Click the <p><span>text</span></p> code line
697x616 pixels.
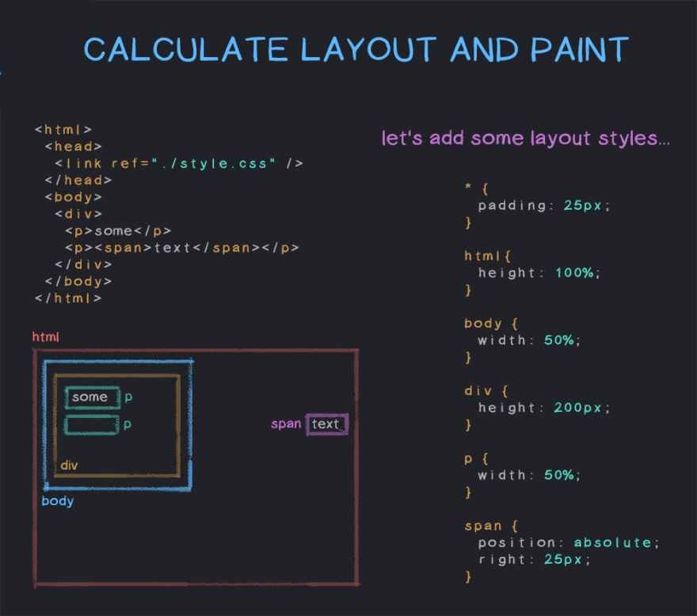point(182,248)
